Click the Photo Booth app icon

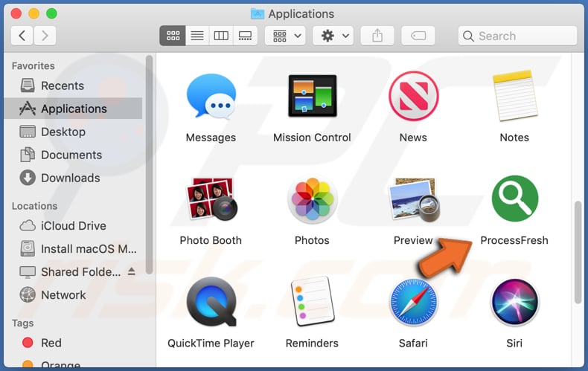211,199
